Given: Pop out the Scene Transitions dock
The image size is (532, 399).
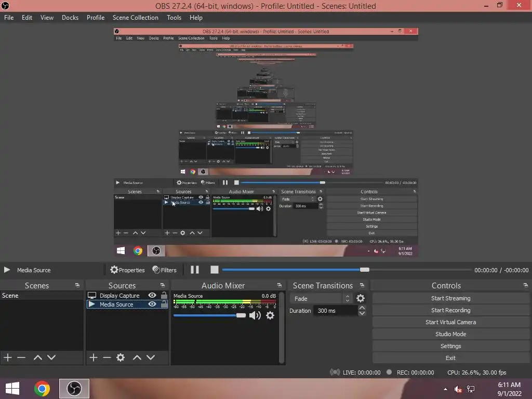Looking at the screenshot, I should 362,285.
